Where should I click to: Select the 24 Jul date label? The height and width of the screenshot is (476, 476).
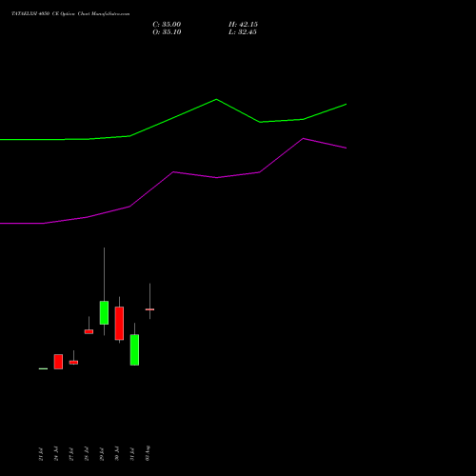tap(56, 454)
